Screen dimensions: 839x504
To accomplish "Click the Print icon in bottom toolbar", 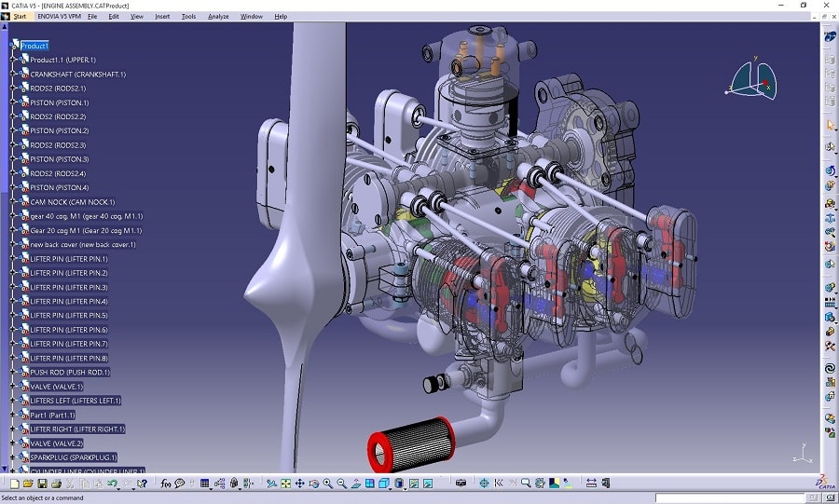I will click(56, 484).
